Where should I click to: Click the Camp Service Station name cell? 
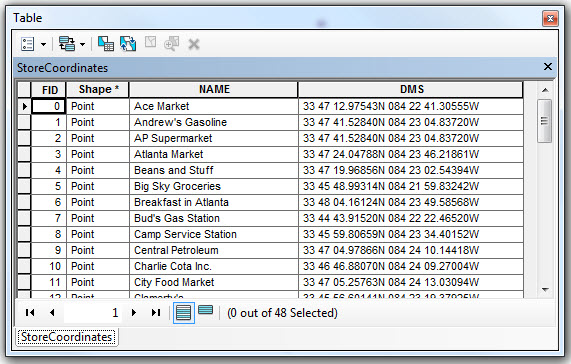click(x=214, y=234)
